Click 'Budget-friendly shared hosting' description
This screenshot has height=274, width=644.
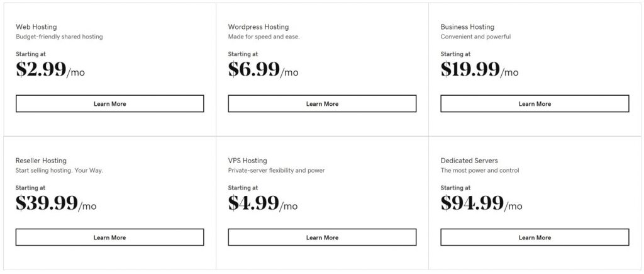click(x=59, y=37)
